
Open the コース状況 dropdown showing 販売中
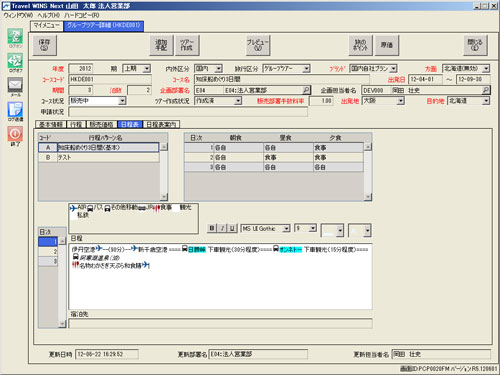(122, 101)
